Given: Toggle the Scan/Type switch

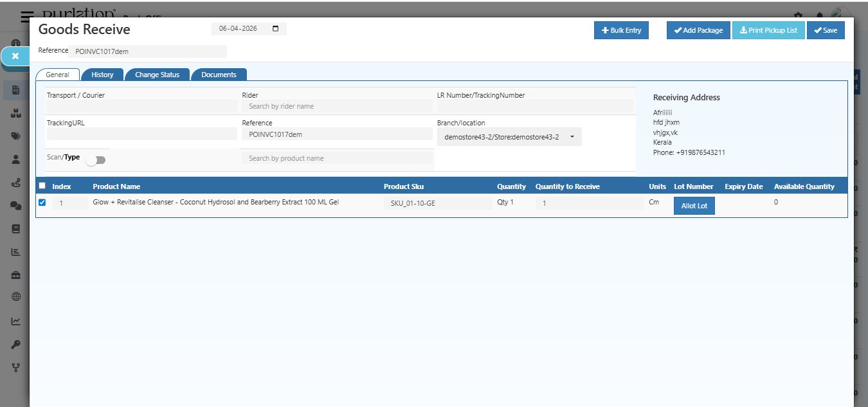Looking at the screenshot, I should [x=96, y=160].
